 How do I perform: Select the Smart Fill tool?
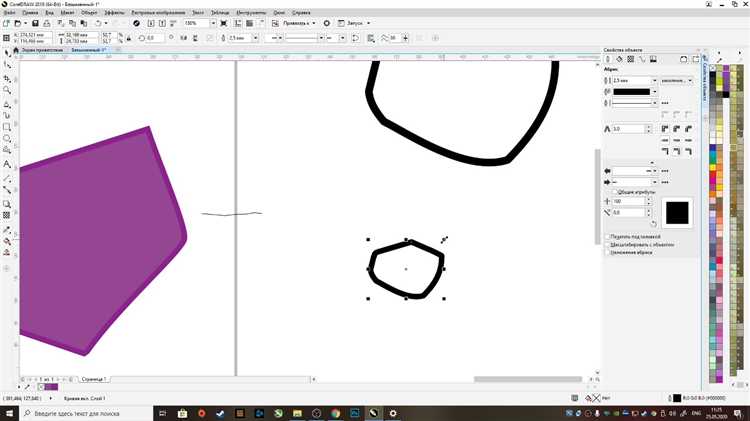coord(7,253)
